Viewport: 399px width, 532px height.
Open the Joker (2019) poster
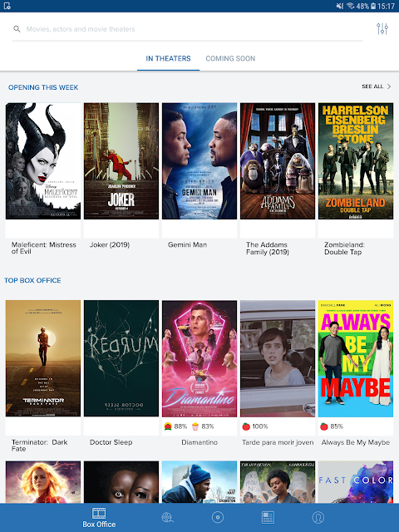pyautogui.click(x=121, y=161)
